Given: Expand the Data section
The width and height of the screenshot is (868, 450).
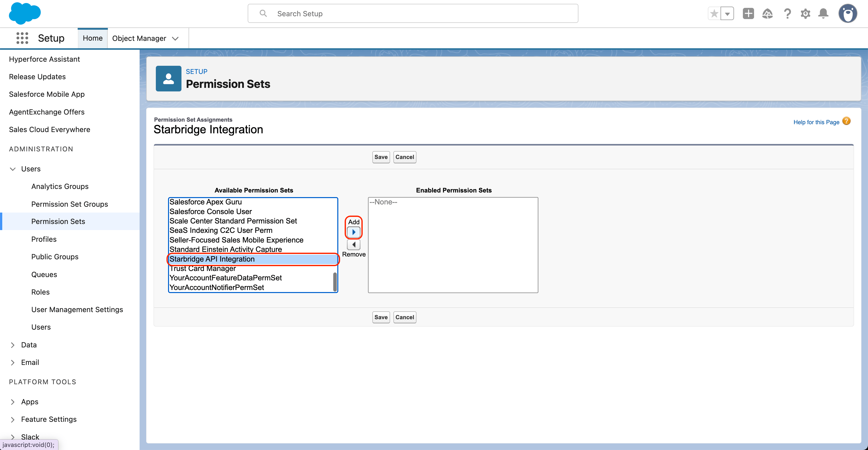Looking at the screenshot, I should [x=13, y=345].
